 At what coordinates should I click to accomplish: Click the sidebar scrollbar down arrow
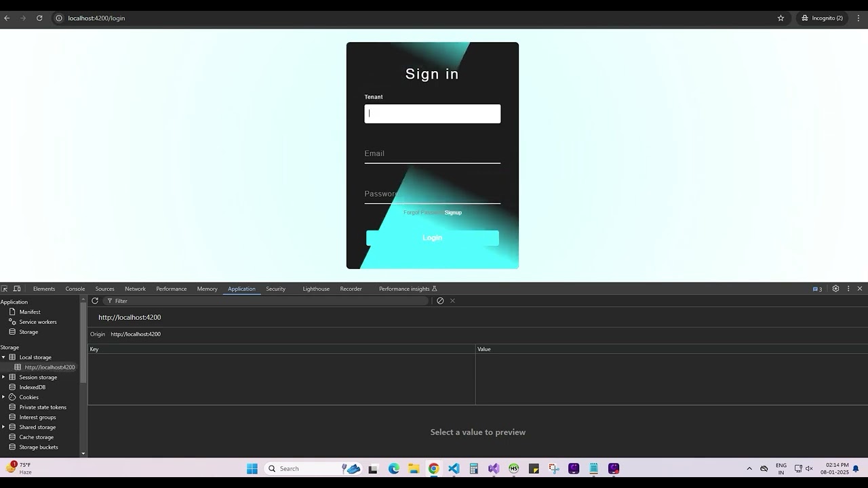pyautogui.click(x=83, y=453)
